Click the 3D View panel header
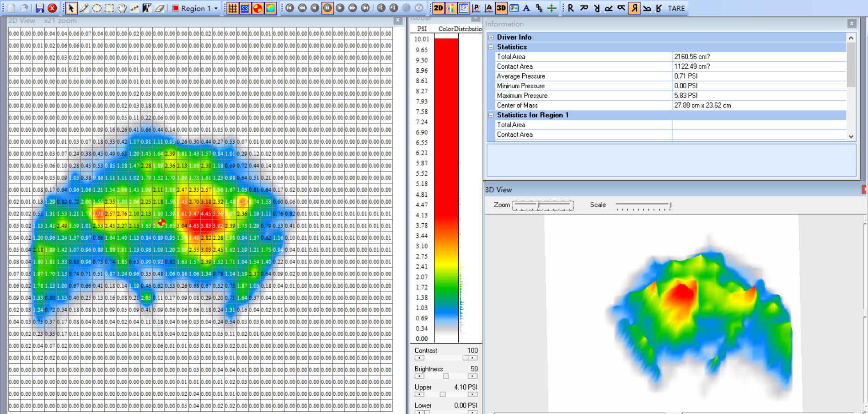868x414 pixels. pyautogui.click(x=498, y=190)
